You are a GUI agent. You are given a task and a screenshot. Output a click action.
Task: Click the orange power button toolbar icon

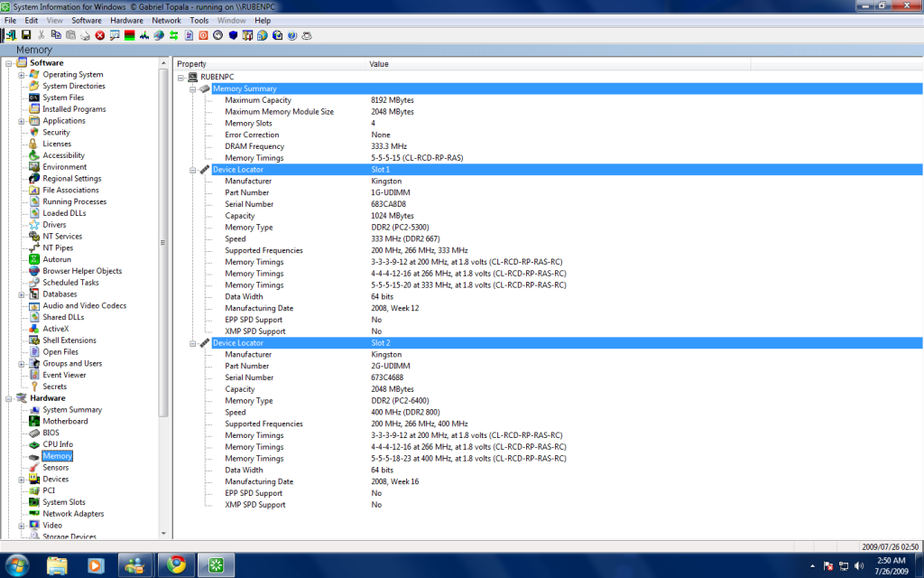pyautogui.click(x=203, y=35)
